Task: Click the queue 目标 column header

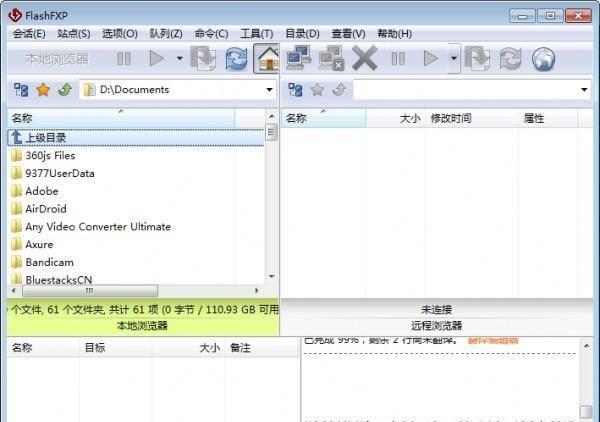Action: pos(115,348)
